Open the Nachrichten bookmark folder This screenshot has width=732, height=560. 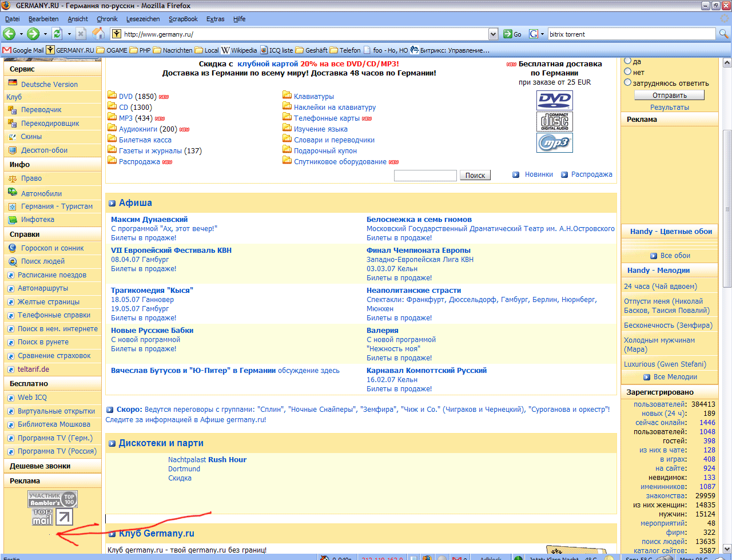click(x=173, y=50)
